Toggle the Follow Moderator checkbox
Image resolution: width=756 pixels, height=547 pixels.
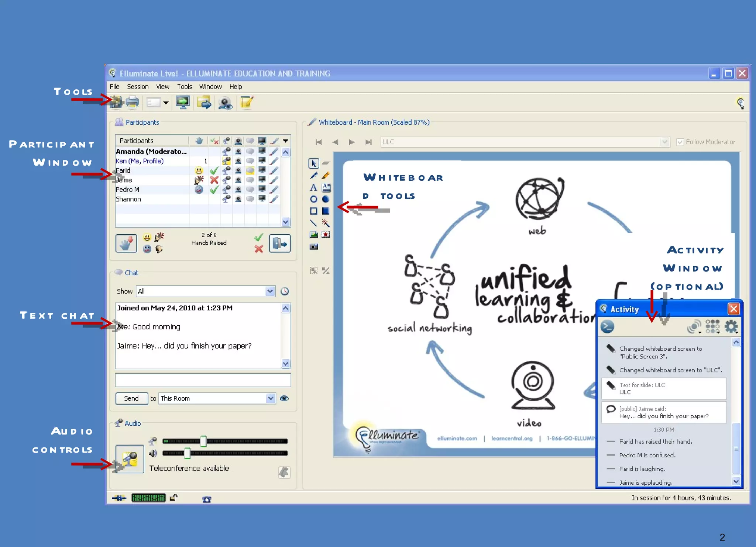pyautogui.click(x=680, y=142)
